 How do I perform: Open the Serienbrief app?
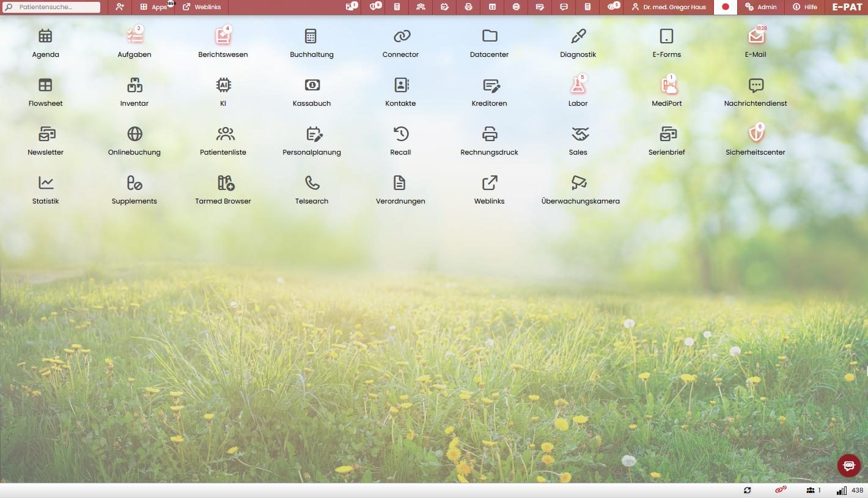(666, 140)
